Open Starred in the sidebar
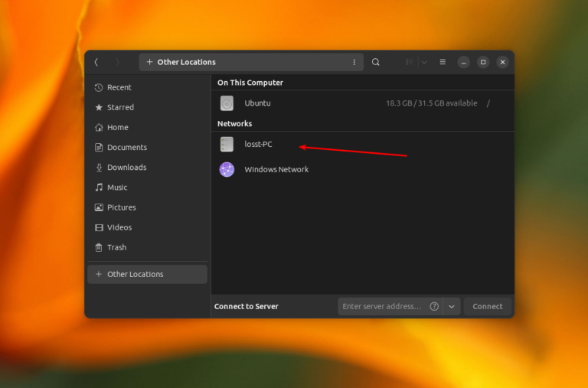The height and width of the screenshot is (388, 588). pyautogui.click(x=147, y=107)
